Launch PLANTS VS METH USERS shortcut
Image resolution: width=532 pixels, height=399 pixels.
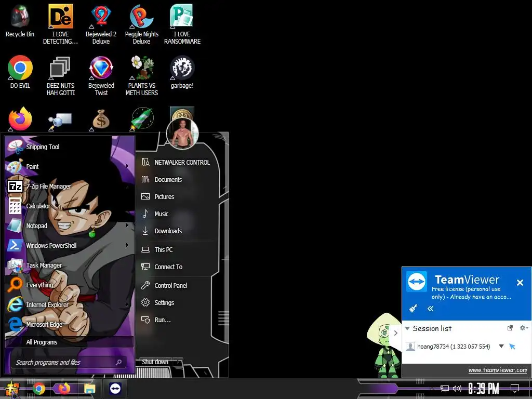[x=141, y=75]
